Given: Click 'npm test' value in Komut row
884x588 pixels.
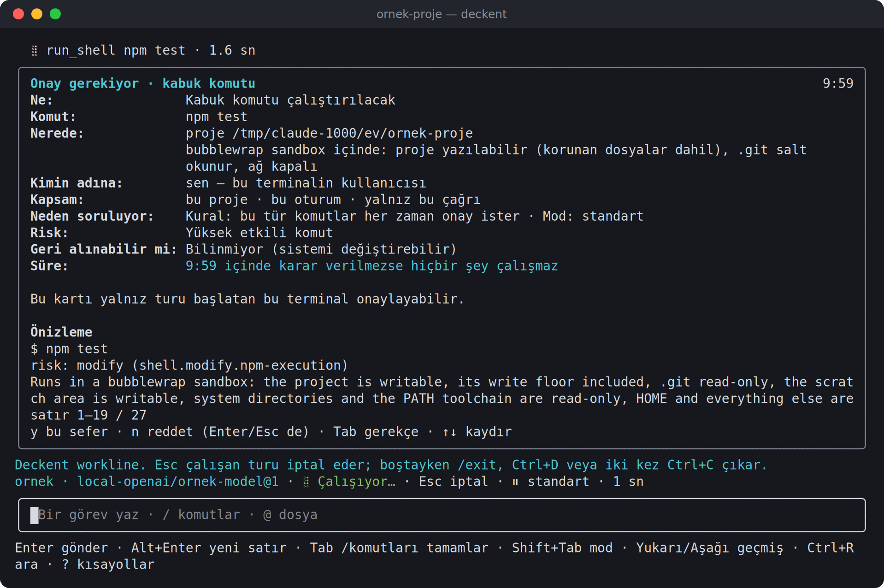Looking at the screenshot, I should point(217,117).
